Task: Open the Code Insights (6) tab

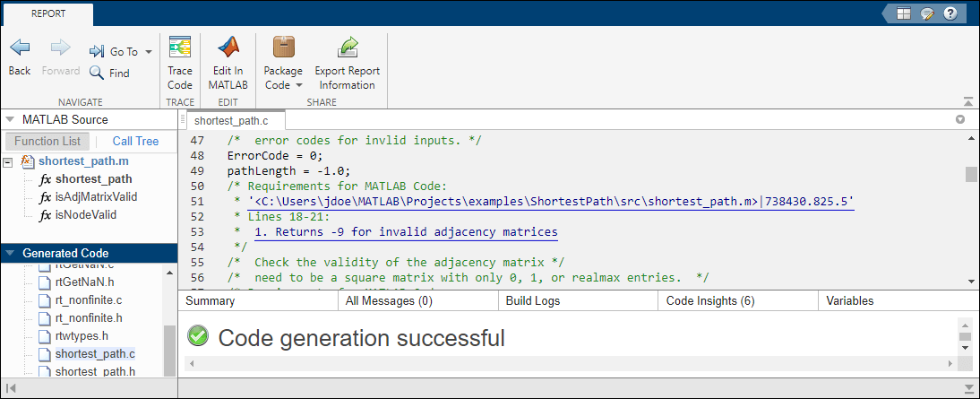Action: [x=709, y=301]
